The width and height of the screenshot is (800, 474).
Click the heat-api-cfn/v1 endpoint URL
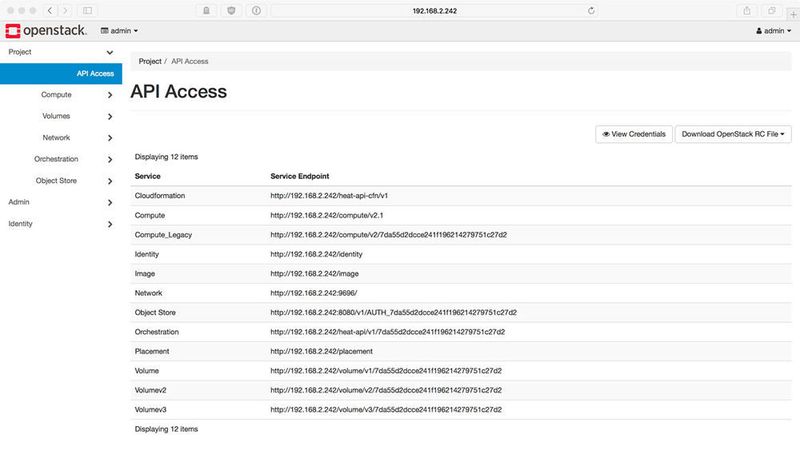(329, 195)
